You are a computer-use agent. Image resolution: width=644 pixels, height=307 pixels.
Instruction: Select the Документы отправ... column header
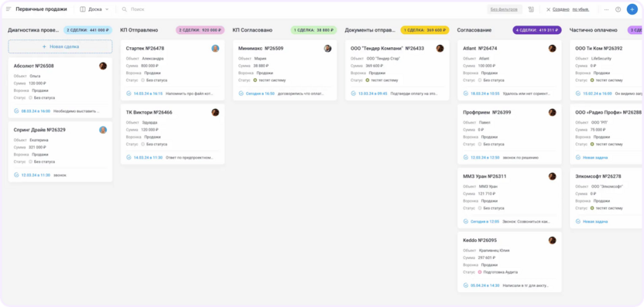(371, 30)
